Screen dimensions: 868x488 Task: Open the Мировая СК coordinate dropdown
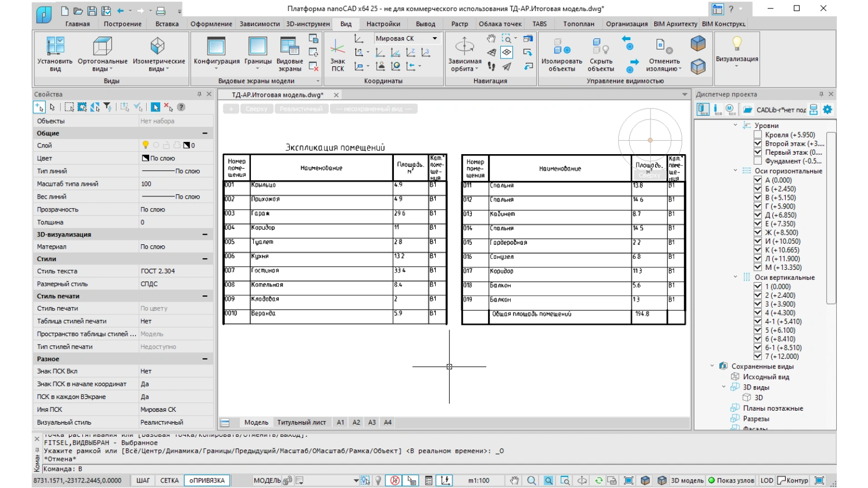[x=407, y=38]
